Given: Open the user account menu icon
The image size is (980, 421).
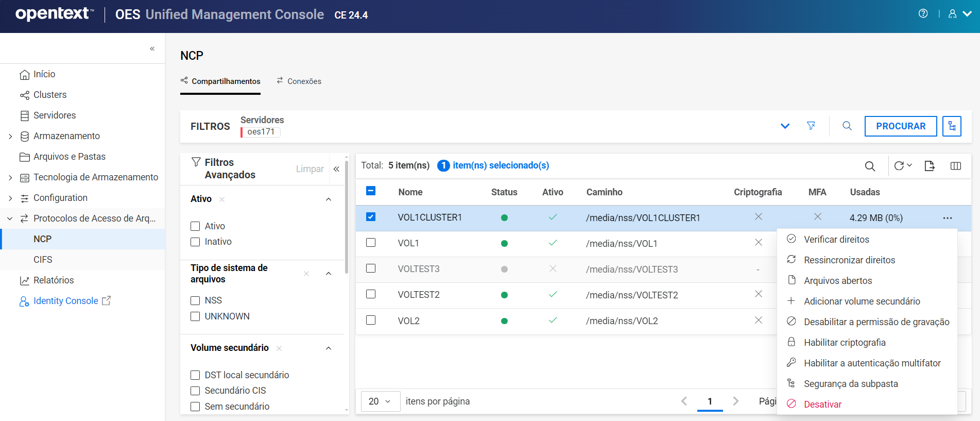Looking at the screenshot, I should [953, 14].
